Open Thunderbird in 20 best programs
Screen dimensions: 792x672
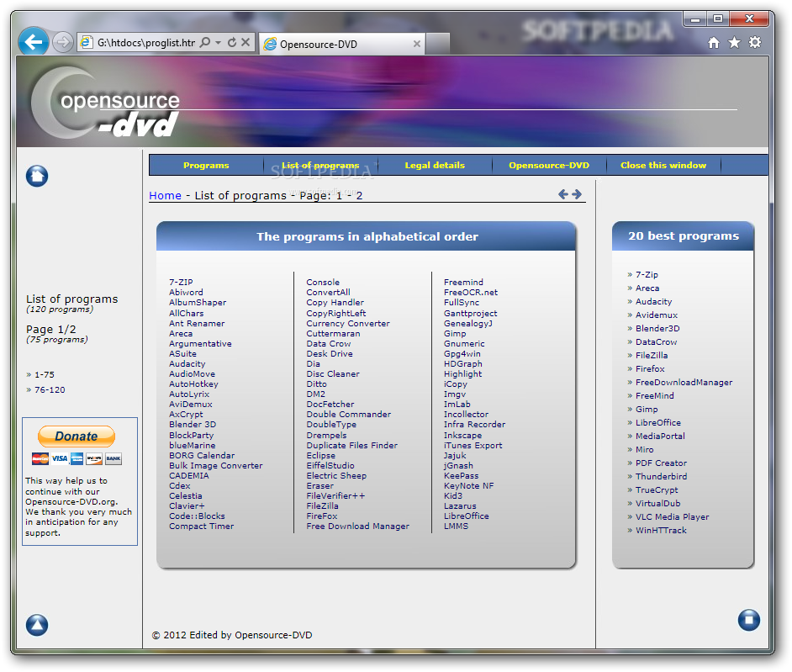tap(661, 476)
